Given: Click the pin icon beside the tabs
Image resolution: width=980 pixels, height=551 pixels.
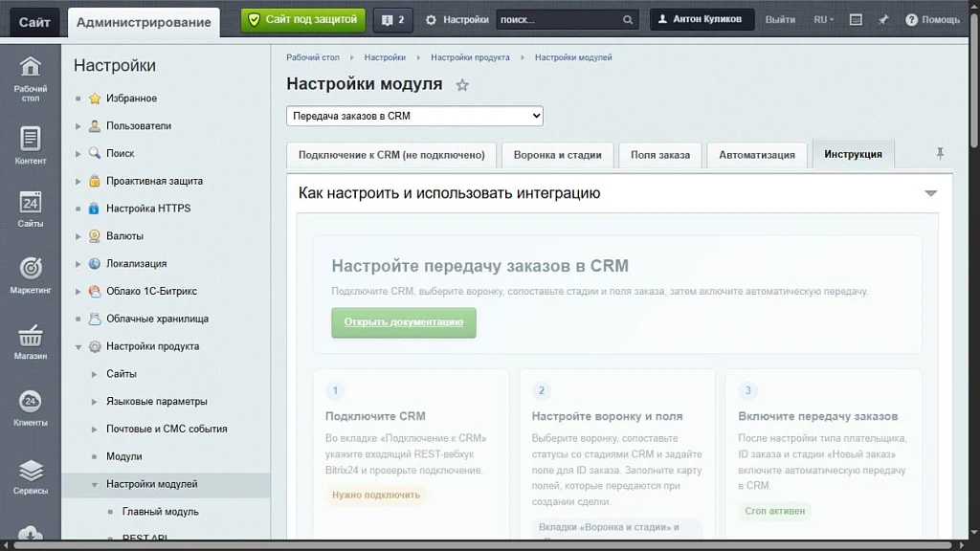Looking at the screenshot, I should (940, 154).
